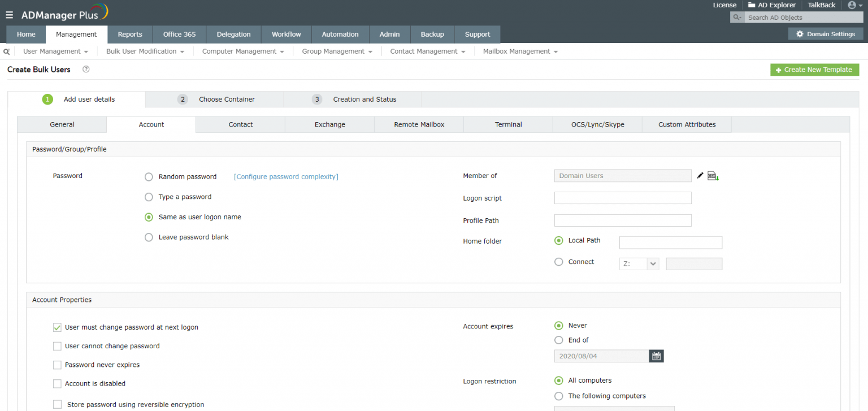Select the Random password option
Image resolution: width=868 pixels, height=411 pixels.
(149, 177)
